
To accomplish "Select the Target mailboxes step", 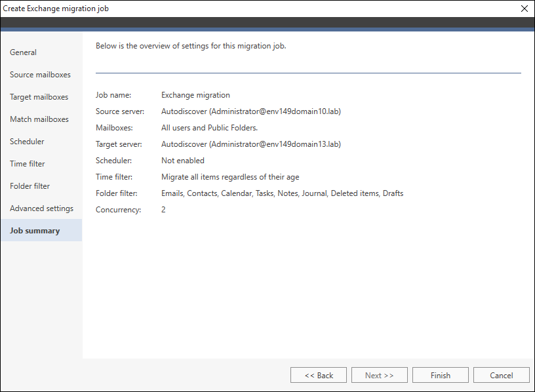I will click(39, 96).
